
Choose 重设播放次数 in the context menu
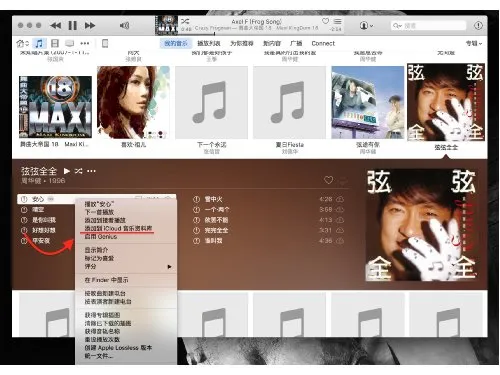coord(102,340)
